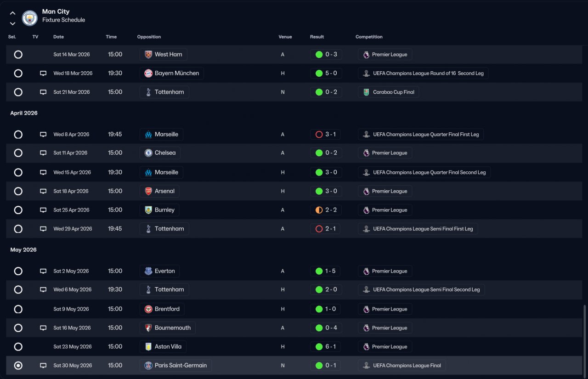The width and height of the screenshot is (588, 379).
Task: Open the UEFA Champions League Final competition link
Action: (407, 366)
